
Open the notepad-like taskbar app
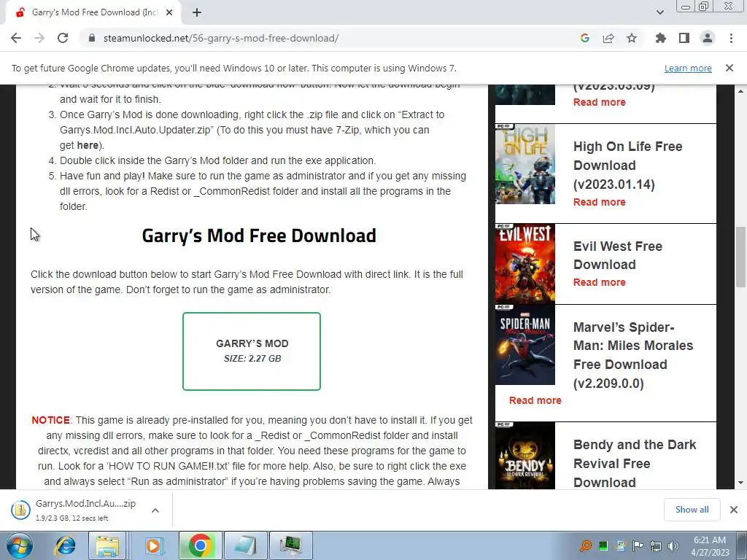[x=246, y=545]
